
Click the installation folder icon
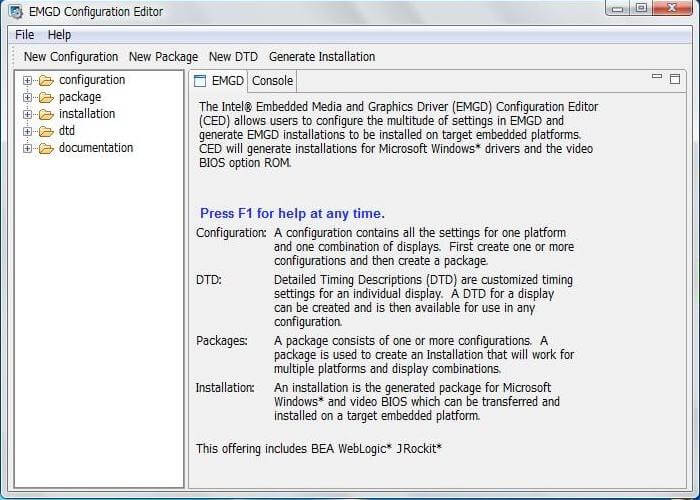click(x=46, y=114)
